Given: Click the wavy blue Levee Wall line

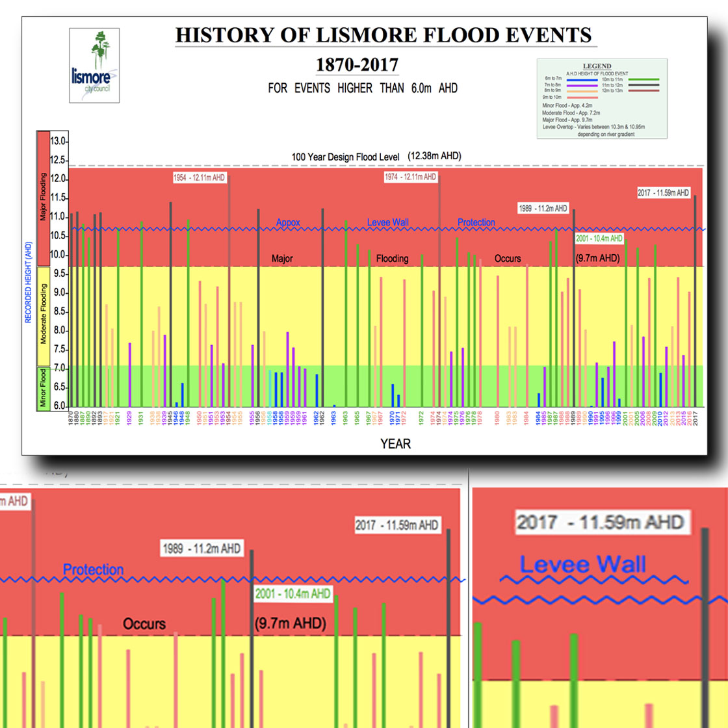Looking at the screenshot, I should [390, 229].
